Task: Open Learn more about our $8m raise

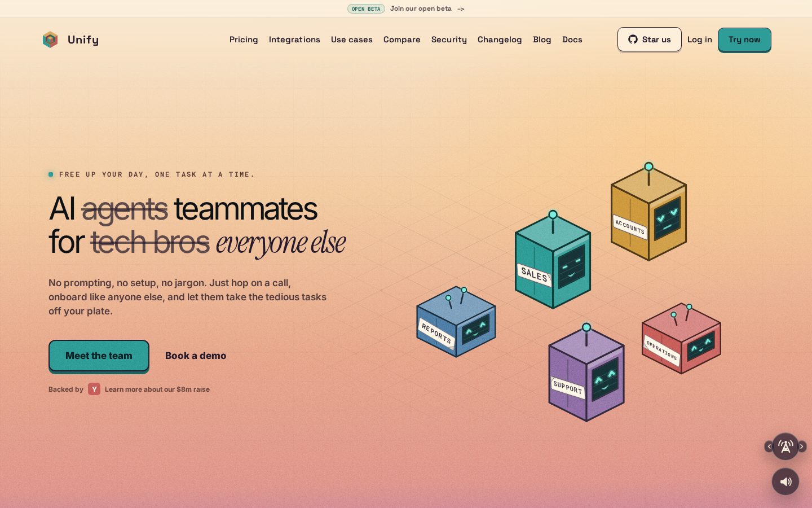Action: coord(157,389)
